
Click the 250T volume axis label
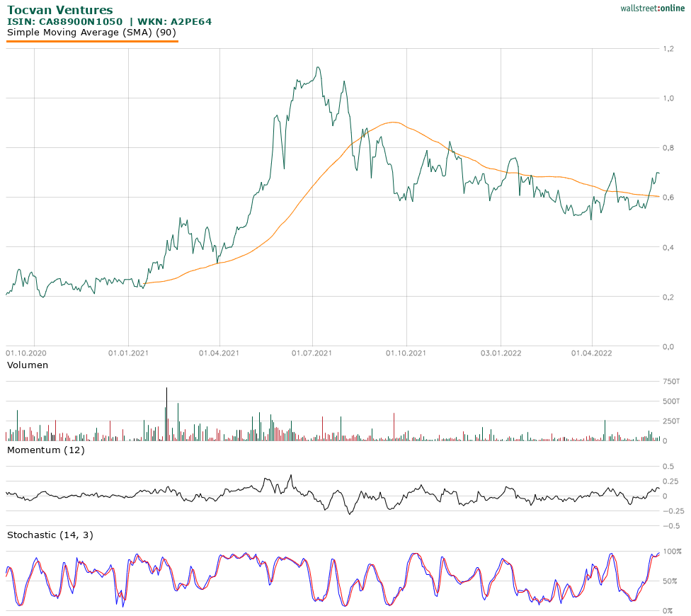pos(671,421)
